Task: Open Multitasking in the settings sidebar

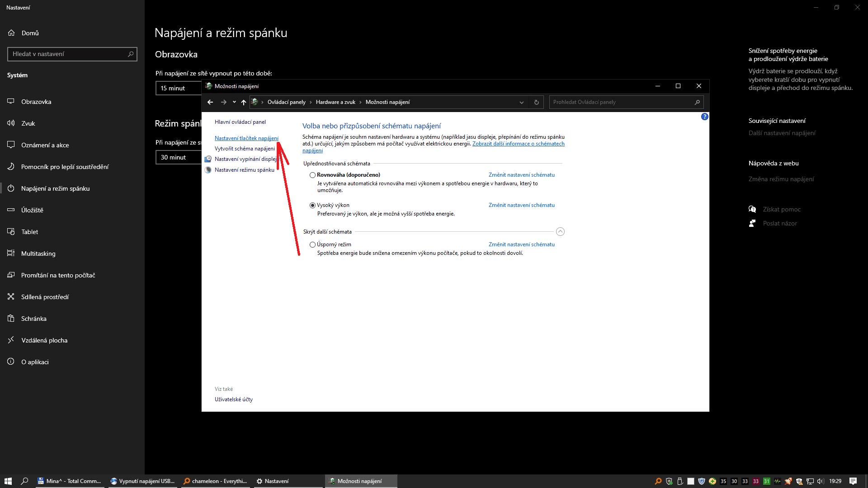Action: 38,253
